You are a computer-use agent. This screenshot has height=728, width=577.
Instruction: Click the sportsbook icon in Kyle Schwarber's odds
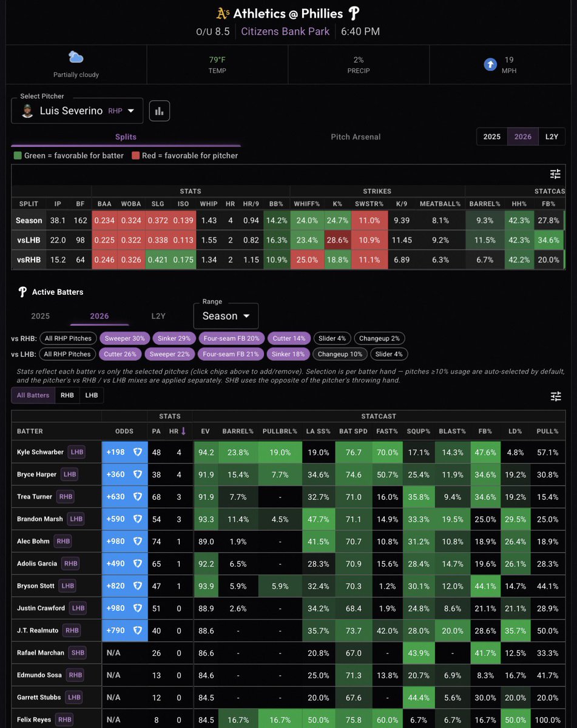pyautogui.click(x=137, y=452)
